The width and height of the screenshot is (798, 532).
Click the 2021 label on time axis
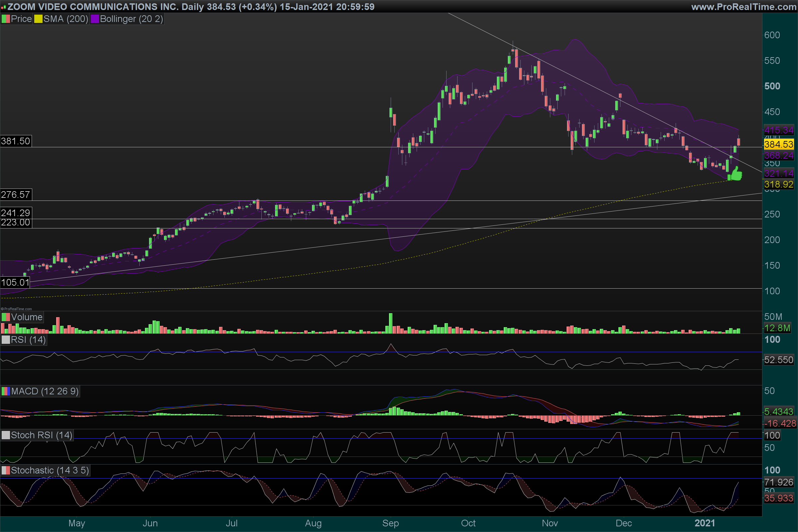[704, 523]
